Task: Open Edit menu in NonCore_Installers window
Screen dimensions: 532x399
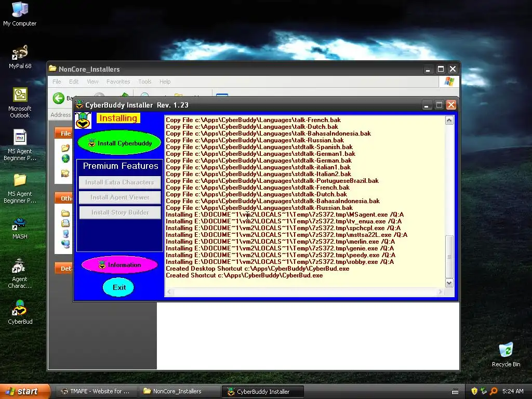Action: pyautogui.click(x=74, y=82)
